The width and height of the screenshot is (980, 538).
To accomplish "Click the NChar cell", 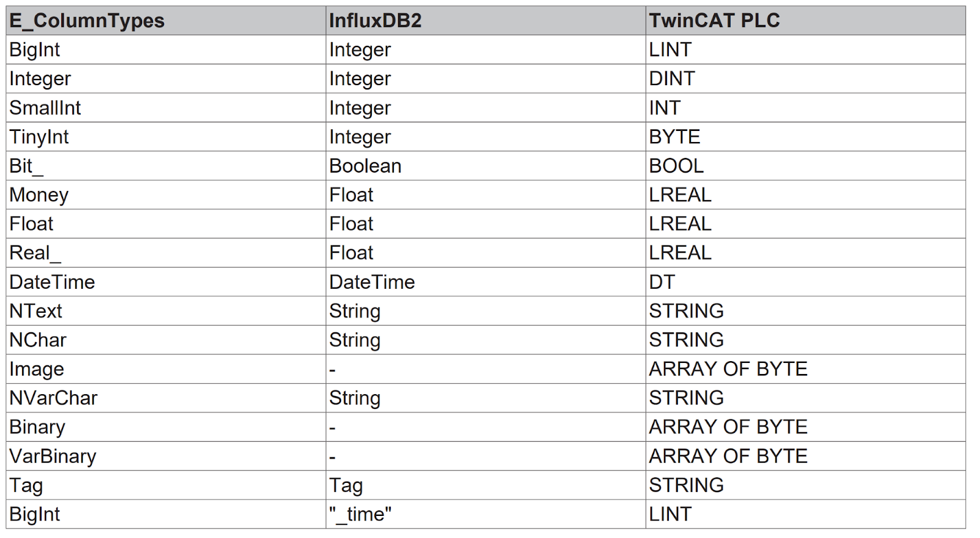I will [166, 340].
